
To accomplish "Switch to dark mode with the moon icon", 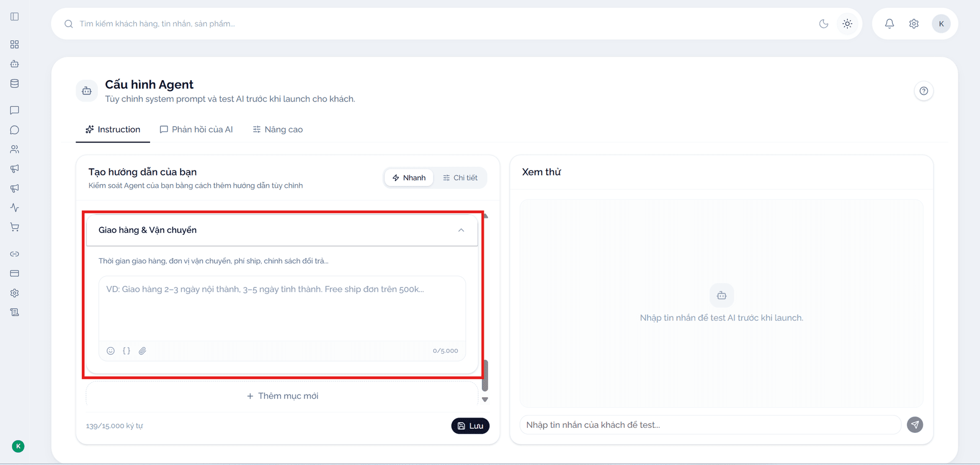I will tap(824, 23).
